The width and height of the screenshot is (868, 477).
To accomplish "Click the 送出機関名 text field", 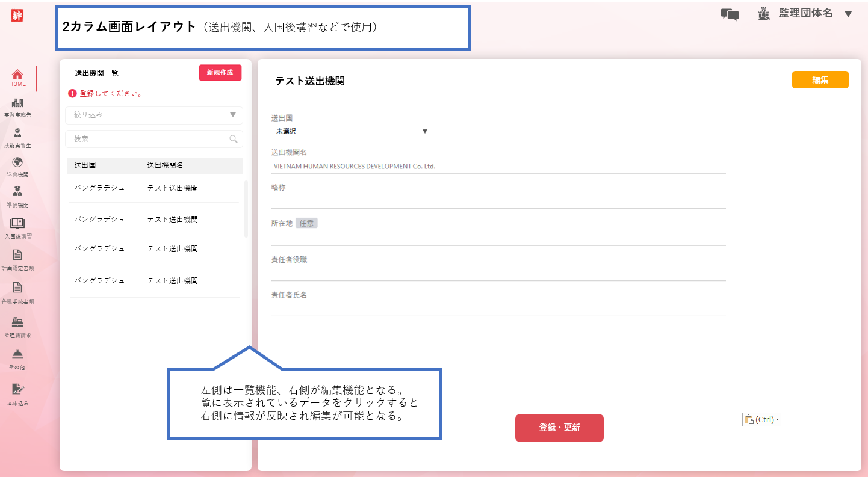I will [498, 166].
